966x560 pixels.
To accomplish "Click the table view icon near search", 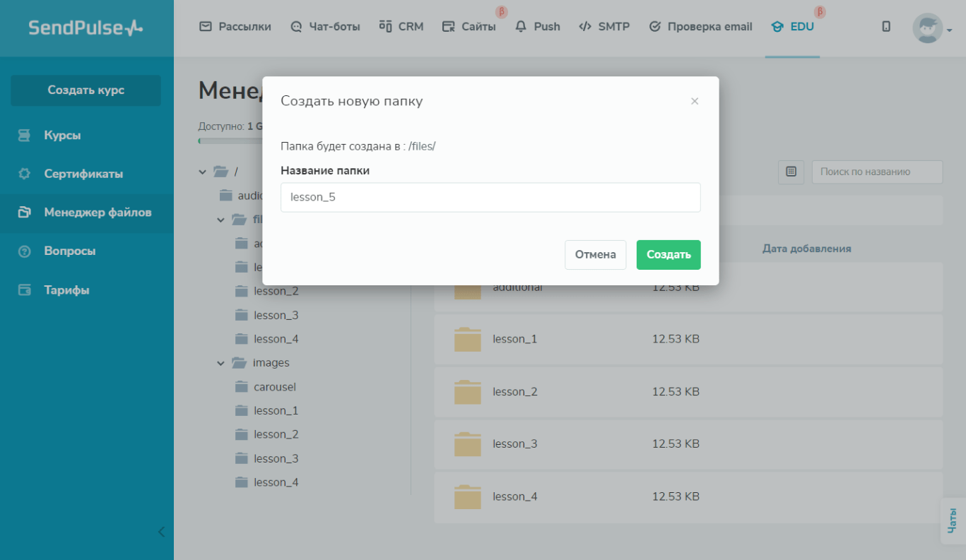I will pos(791,172).
